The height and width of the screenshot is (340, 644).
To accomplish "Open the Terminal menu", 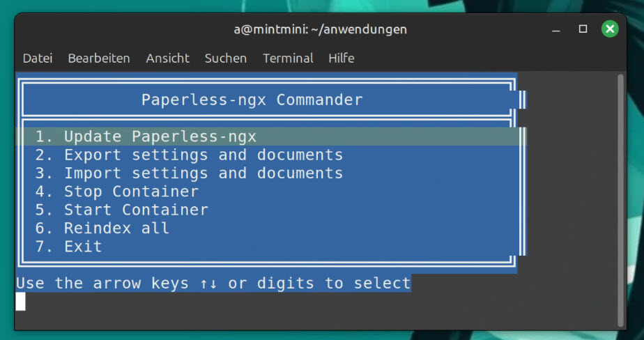I will point(288,59).
